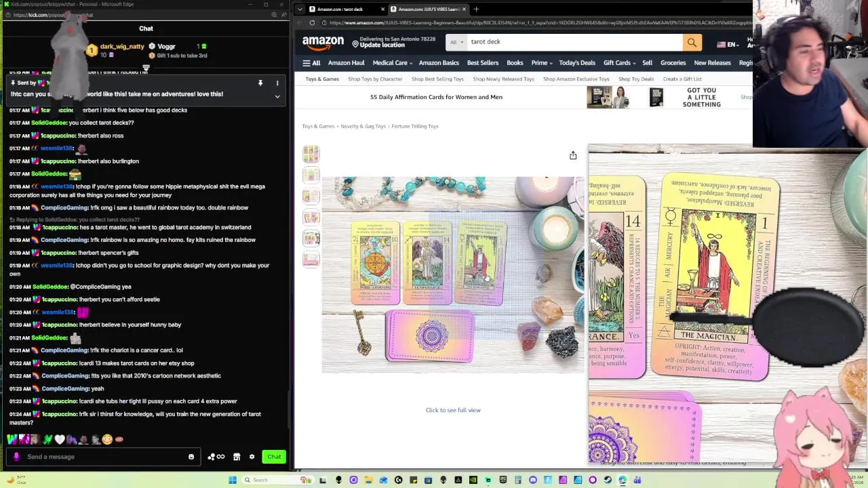Open Steam from the taskbar
Screen dimensions: 868x488
[608, 480]
